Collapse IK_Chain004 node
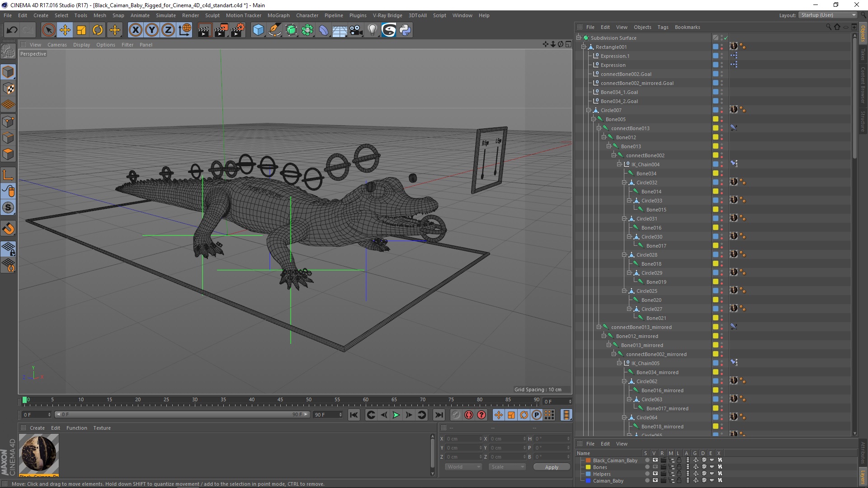The height and width of the screenshot is (488, 868). (x=619, y=164)
